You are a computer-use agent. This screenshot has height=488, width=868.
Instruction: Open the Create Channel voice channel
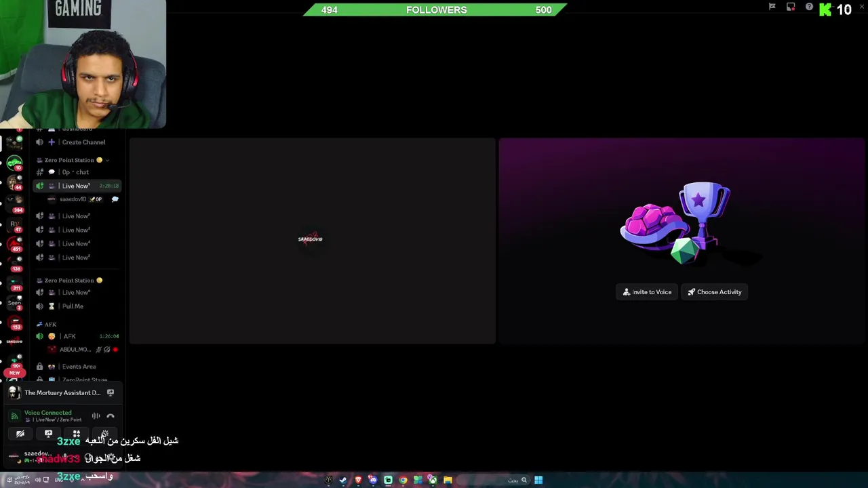(77, 142)
